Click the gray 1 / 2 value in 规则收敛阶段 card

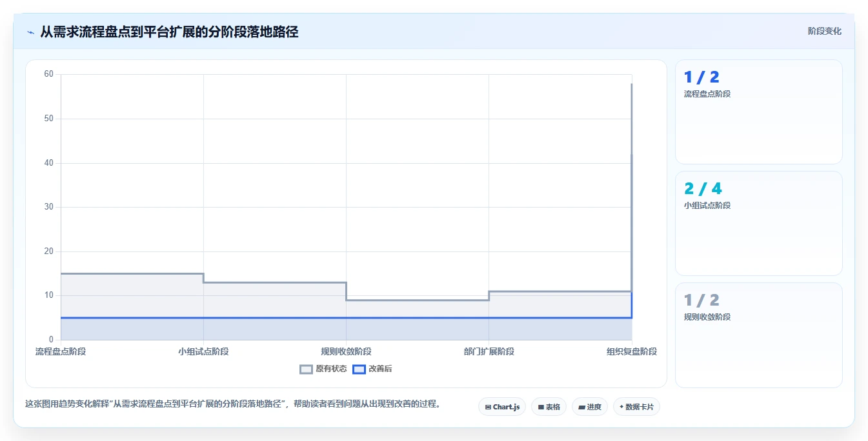coord(701,300)
